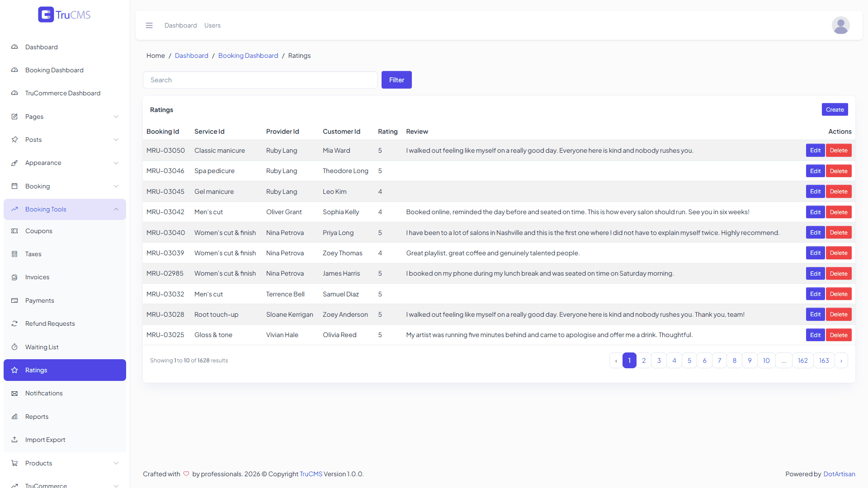
Task: Toggle the hamburger sidebar menu icon
Action: (x=149, y=25)
